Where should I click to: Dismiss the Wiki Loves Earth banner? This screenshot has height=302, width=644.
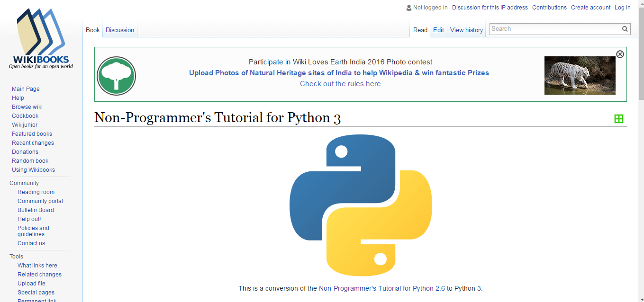pyautogui.click(x=620, y=54)
